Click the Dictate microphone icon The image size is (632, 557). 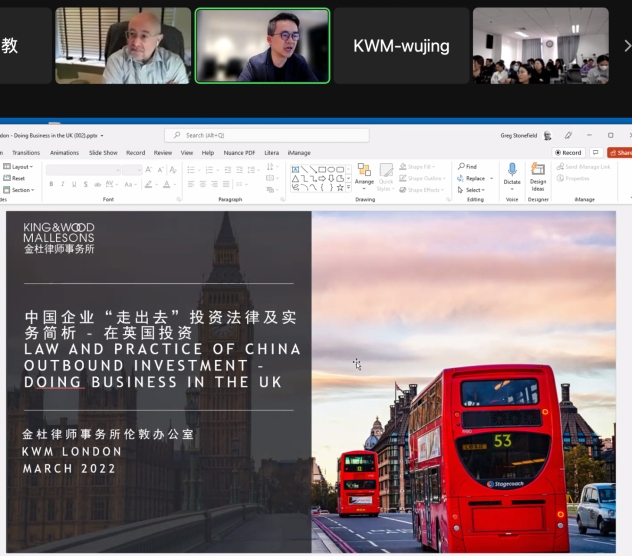[512, 170]
